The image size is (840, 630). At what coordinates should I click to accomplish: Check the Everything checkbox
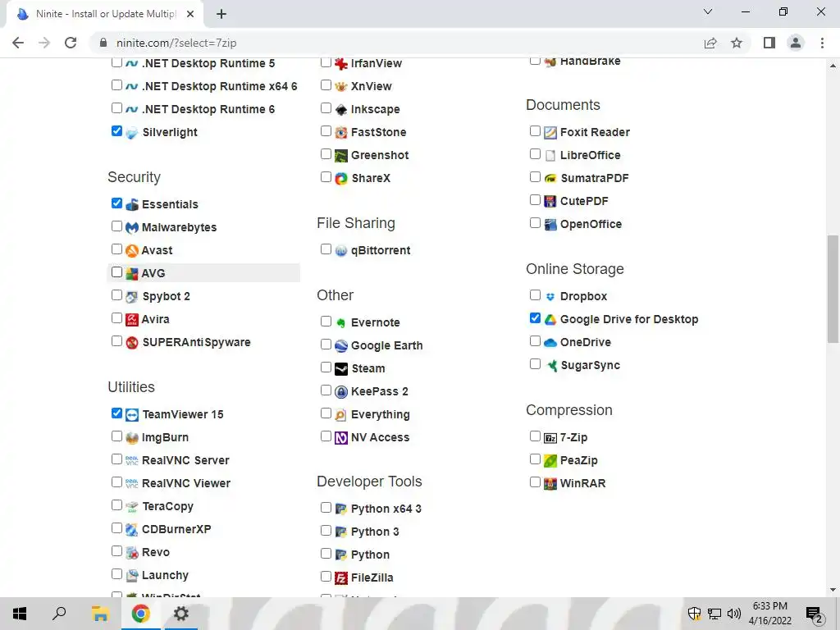pos(326,413)
